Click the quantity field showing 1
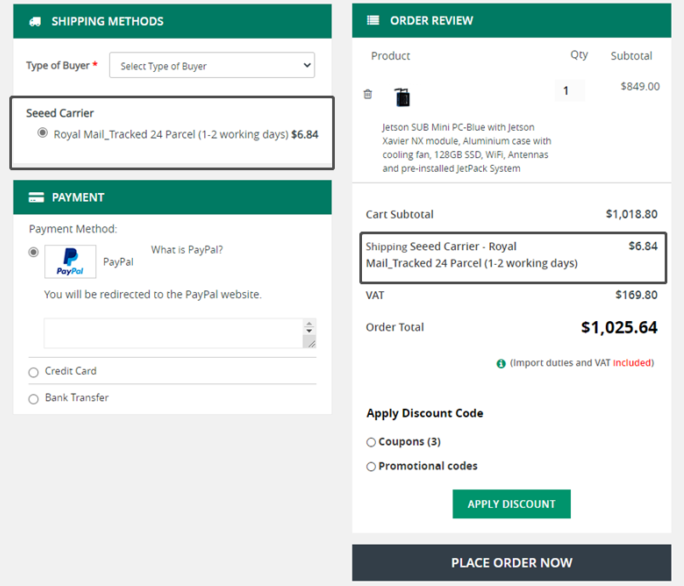This screenshot has width=684, height=586. coord(569,91)
